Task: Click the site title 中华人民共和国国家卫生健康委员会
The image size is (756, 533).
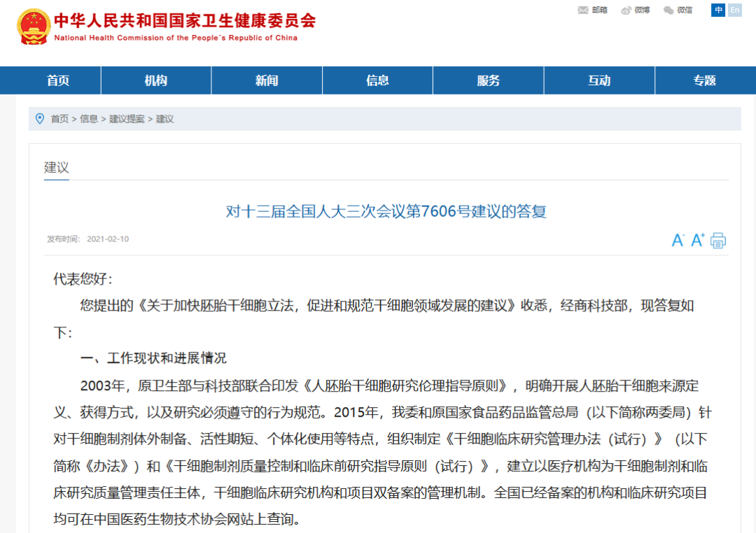Action: [185, 21]
